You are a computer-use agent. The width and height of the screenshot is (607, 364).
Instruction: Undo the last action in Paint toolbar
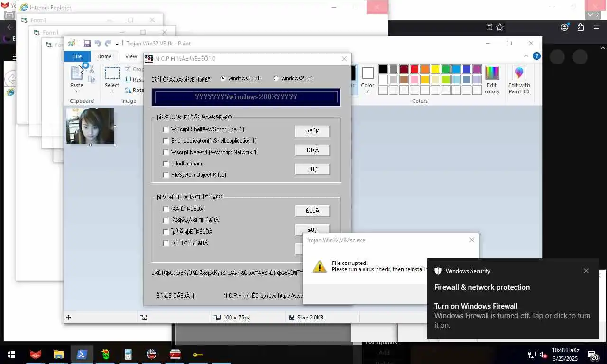tap(98, 44)
